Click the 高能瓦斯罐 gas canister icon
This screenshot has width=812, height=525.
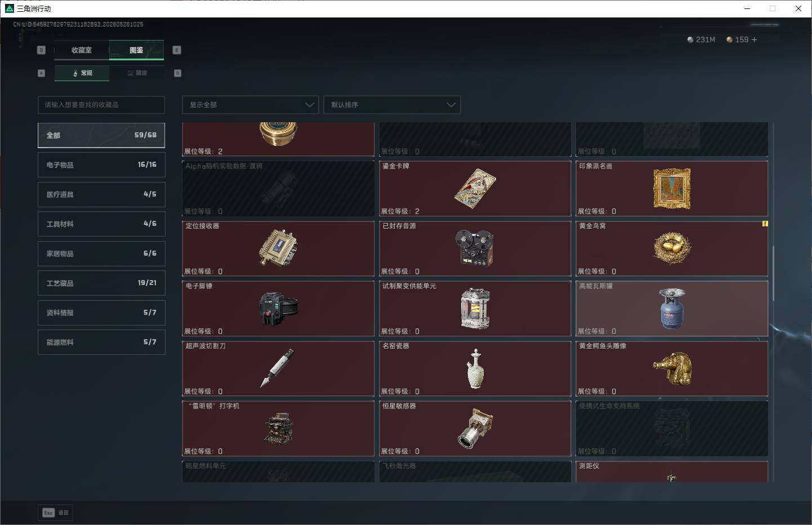click(x=672, y=308)
